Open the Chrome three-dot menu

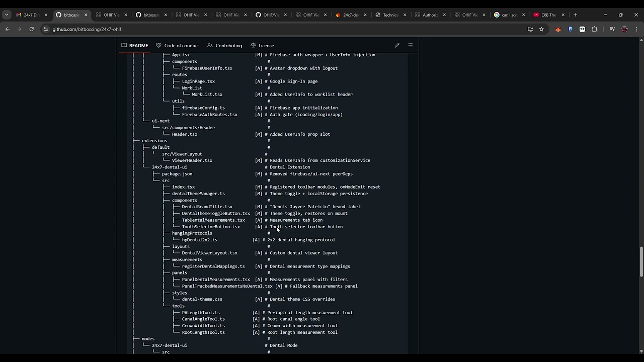click(x=636, y=29)
